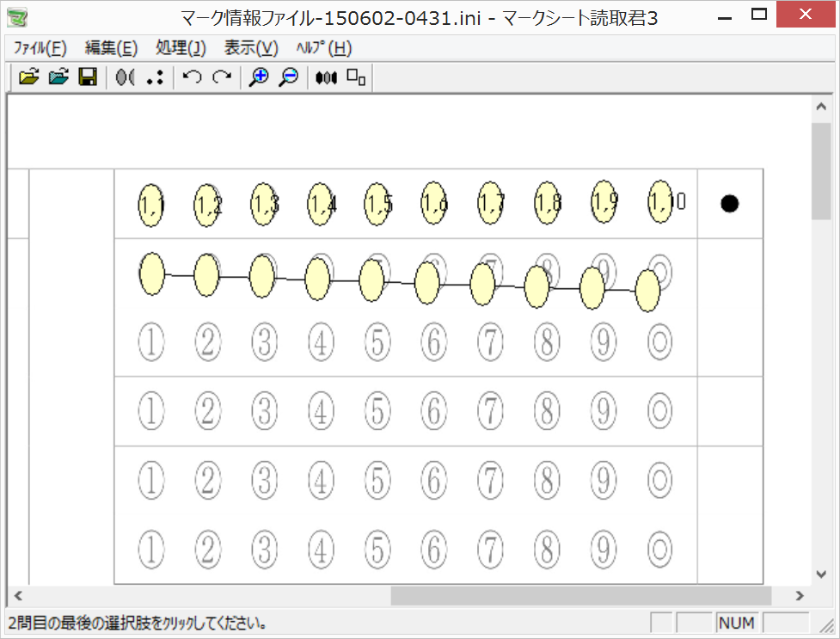Click the three black ovals toolbar icon

tap(326, 77)
